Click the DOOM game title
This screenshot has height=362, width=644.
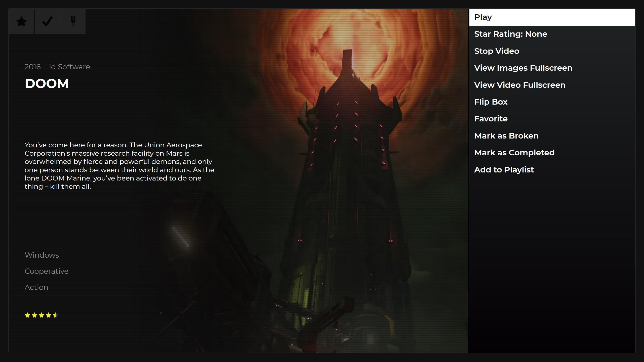(47, 84)
